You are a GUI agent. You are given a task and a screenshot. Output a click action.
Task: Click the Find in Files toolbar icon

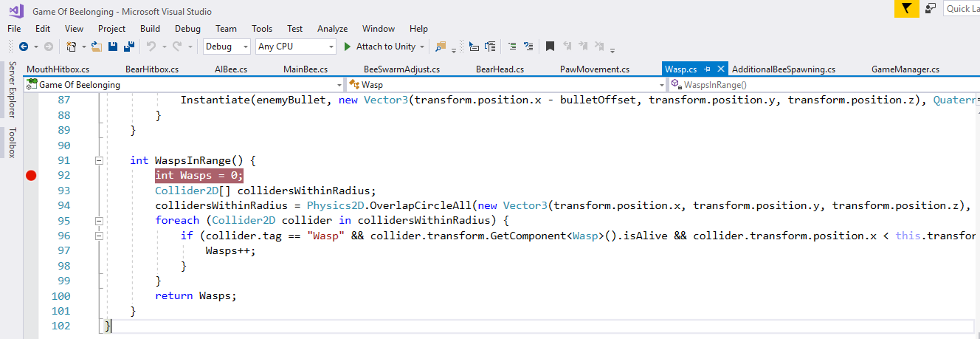tap(441, 47)
